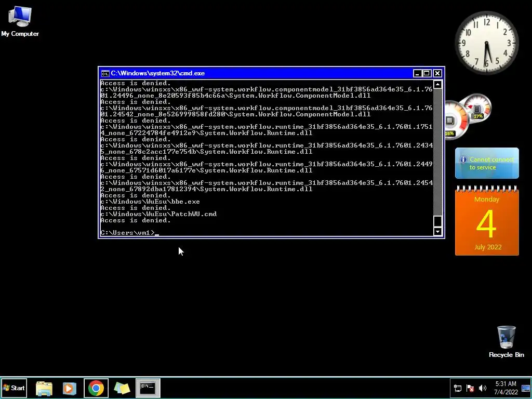
Task: Click the calendar gadget showing Monday 4
Action: tap(487, 220)
